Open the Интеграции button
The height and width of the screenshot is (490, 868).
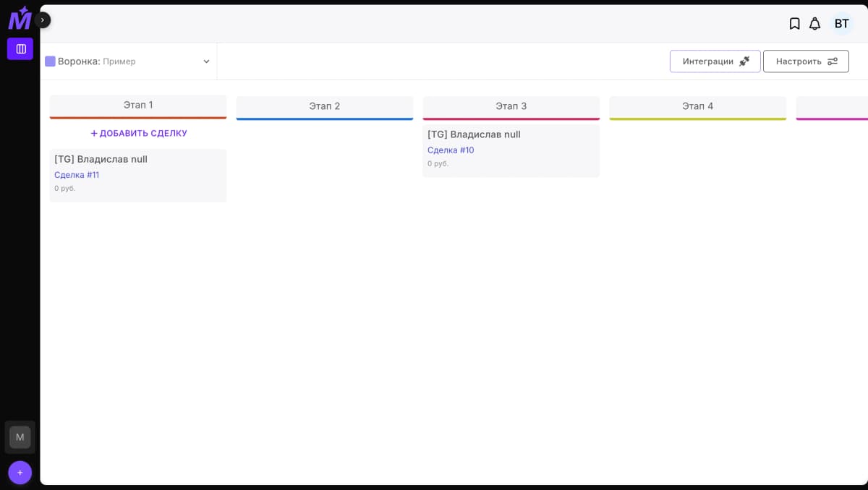point(715,61)
